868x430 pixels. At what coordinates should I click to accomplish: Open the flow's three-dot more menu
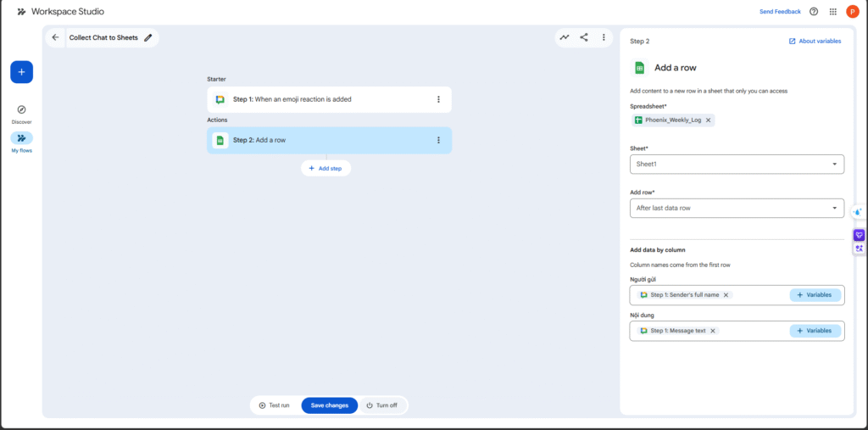pos(604,37)
